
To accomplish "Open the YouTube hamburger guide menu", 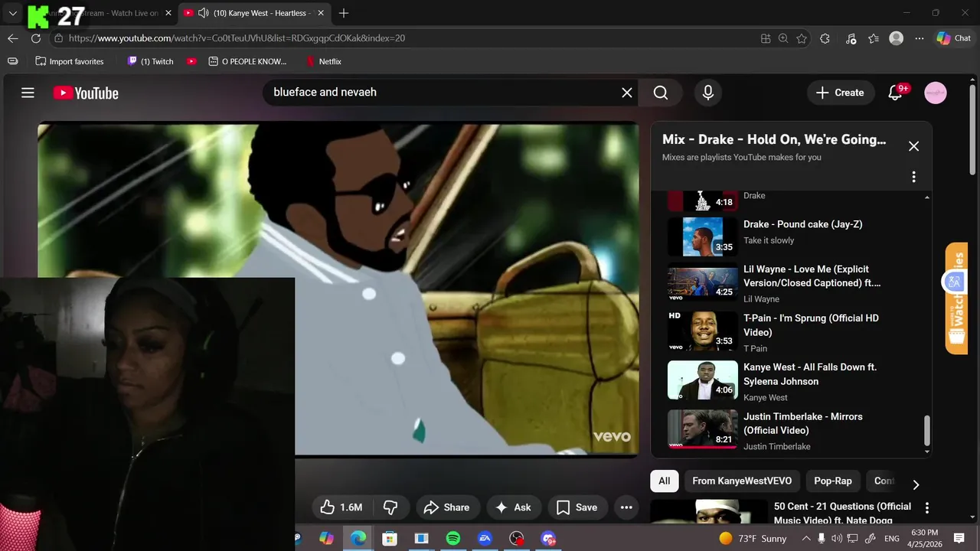I will click(28, 93).
